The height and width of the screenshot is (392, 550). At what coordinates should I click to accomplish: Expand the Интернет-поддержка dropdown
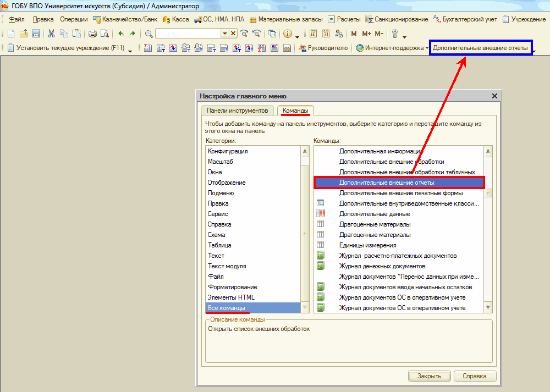[427, 48]
